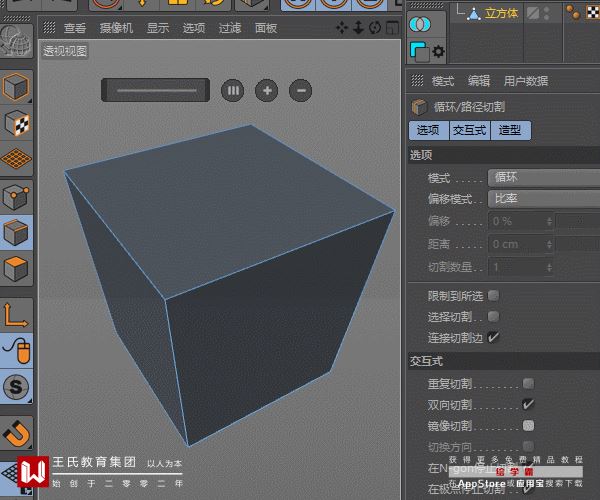The image size is (600, 500).
Task: Activate the Workplane orange grid icon
Action: 16,158
